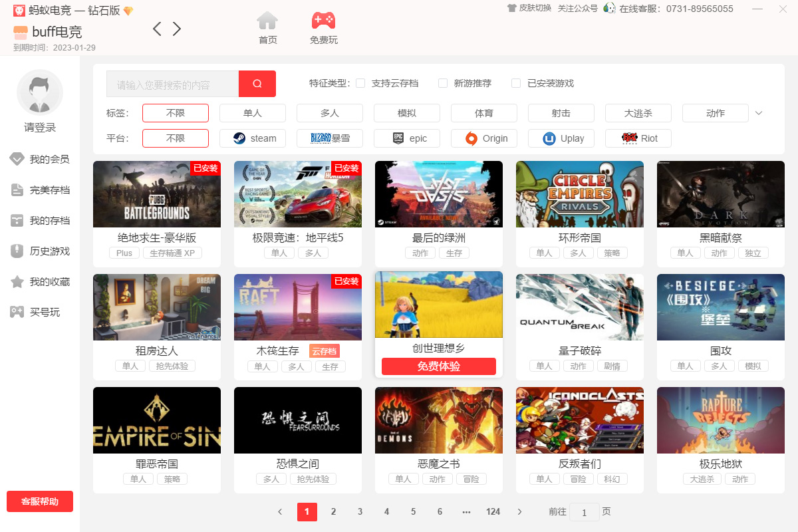
Task: Open 罪恶帝国 game thumbnail
Action: 157,420
